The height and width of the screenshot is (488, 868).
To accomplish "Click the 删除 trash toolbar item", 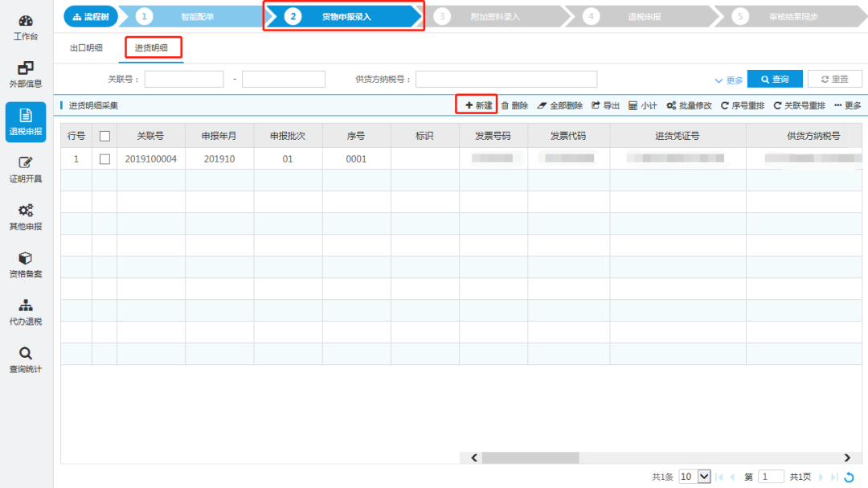I will [514, 105].
